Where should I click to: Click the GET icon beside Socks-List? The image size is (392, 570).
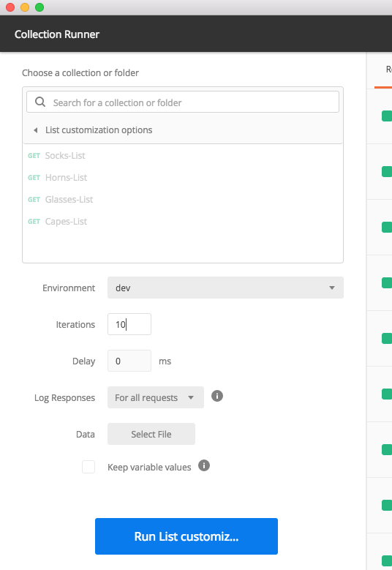point(34,156)
